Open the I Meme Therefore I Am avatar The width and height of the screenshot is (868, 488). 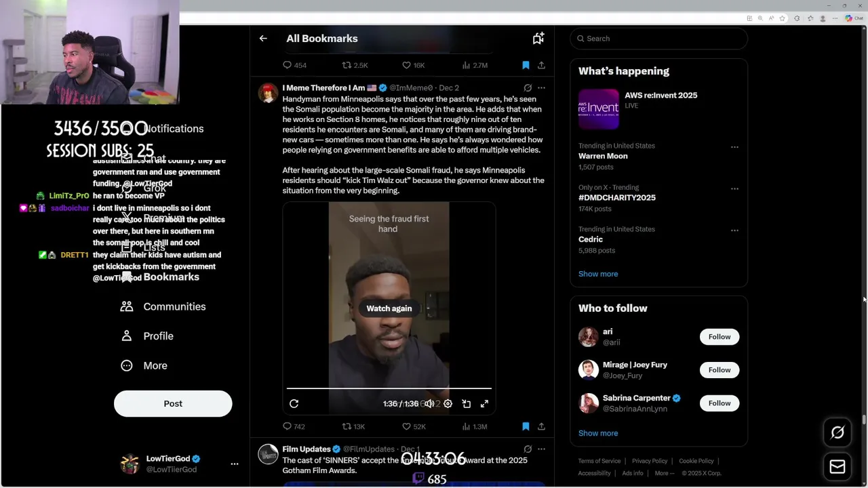(x=269, y=93)
